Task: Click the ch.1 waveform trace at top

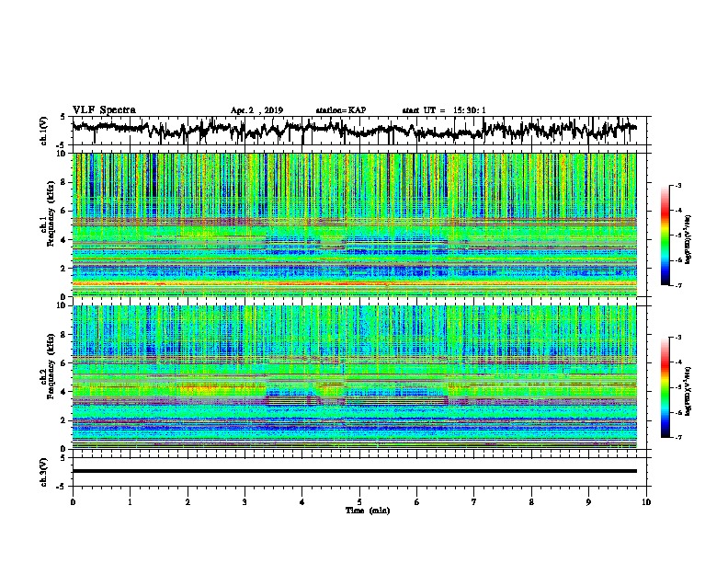Action: 354,130
